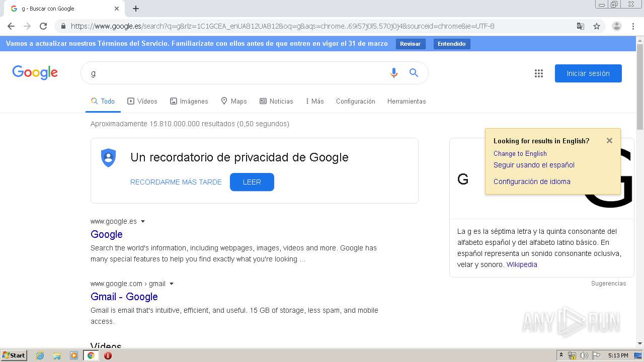Click the Action Center flag tray icon
Viewport: 644px width, 362px height.
(x=596, y=355)
